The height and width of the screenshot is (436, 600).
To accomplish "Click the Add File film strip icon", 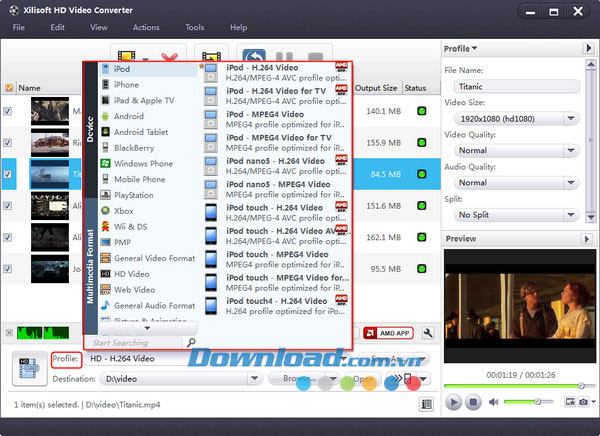I will [x=127, y=56].
